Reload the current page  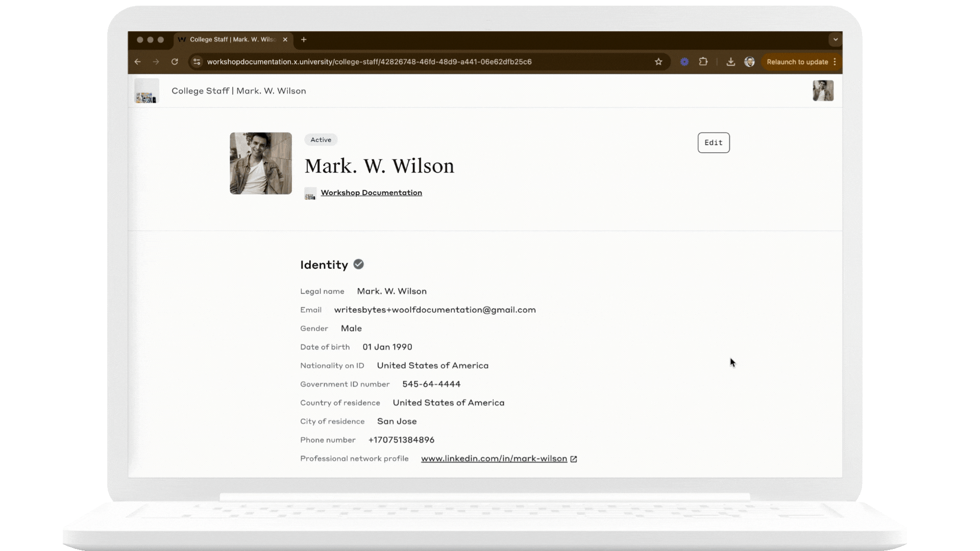(175, 62)
